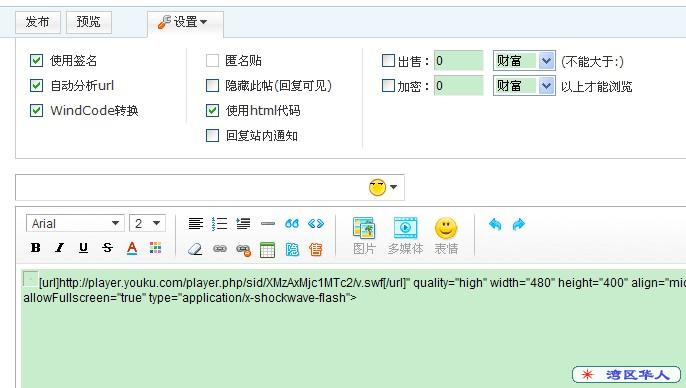Open the 设置 settings tab
686x388 pixels.
[185, 22]
